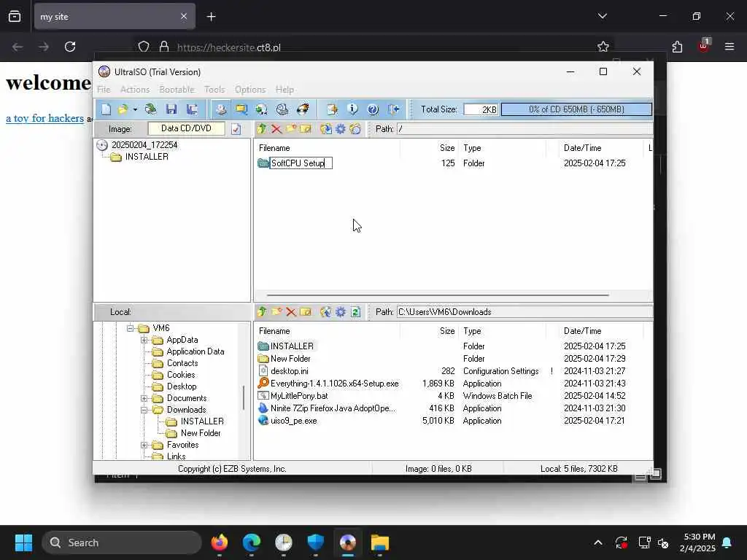Click the Save floppy disk icon

171,109
